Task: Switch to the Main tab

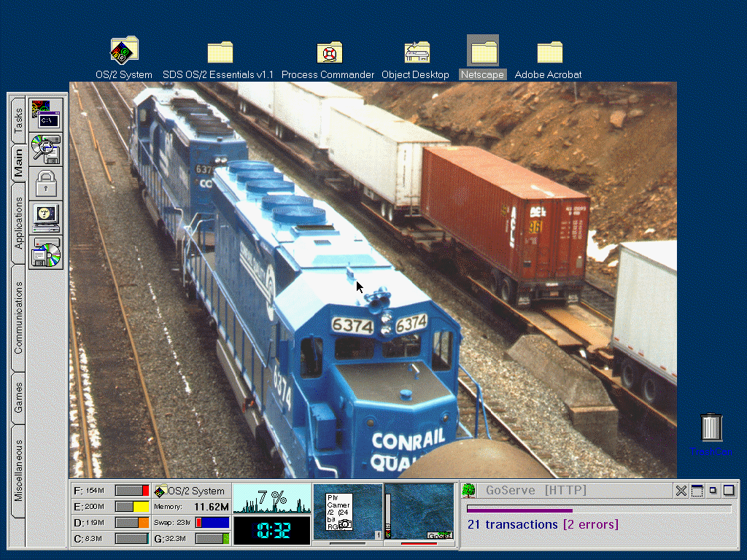Action: [x=18, y=163]
